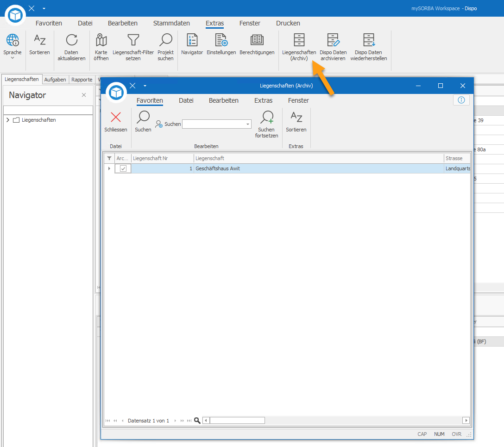Open quick access dropdown in main title bar
This screenshot has width=504, height=447.
[x=44, y=8]
